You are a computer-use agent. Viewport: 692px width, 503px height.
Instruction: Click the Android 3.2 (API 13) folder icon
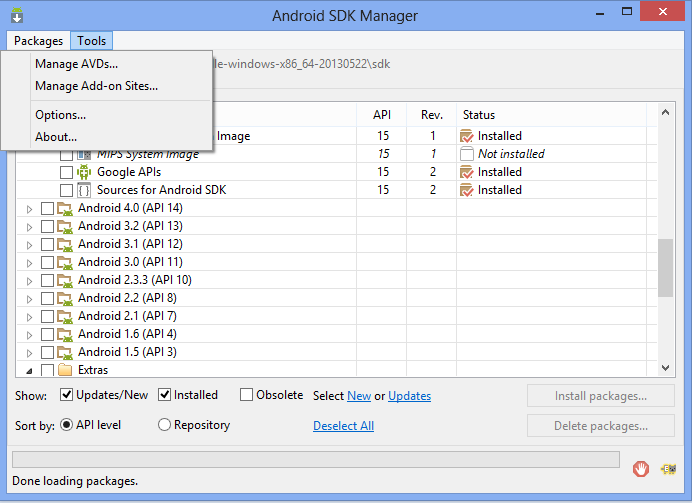[x=65, y=226]
